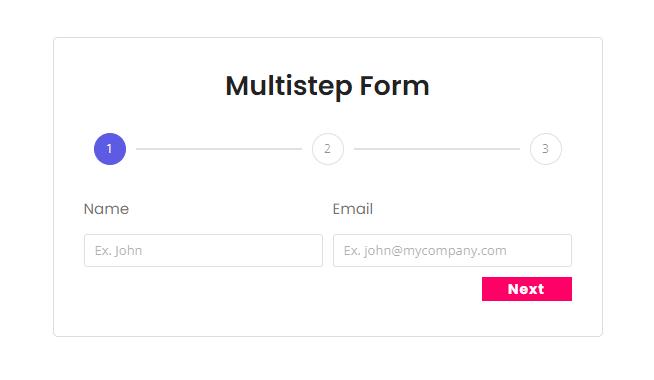Click the Name field label
This screenshot has height=380, width=654.
(x=106, y=209)
